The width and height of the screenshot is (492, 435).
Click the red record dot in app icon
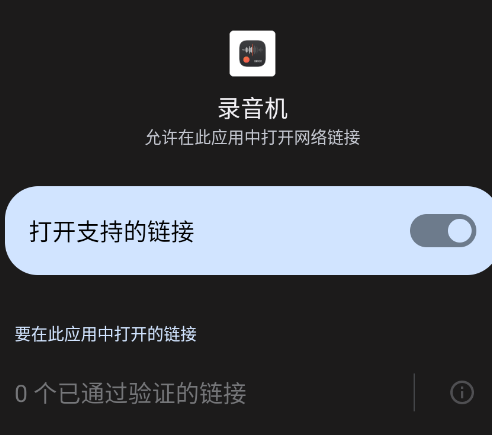[246, 60]
